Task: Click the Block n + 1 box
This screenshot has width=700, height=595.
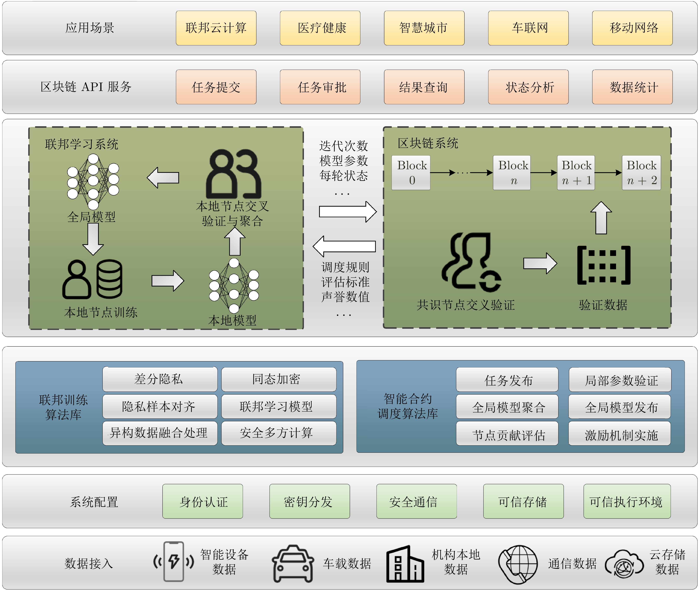Action: 576,173
